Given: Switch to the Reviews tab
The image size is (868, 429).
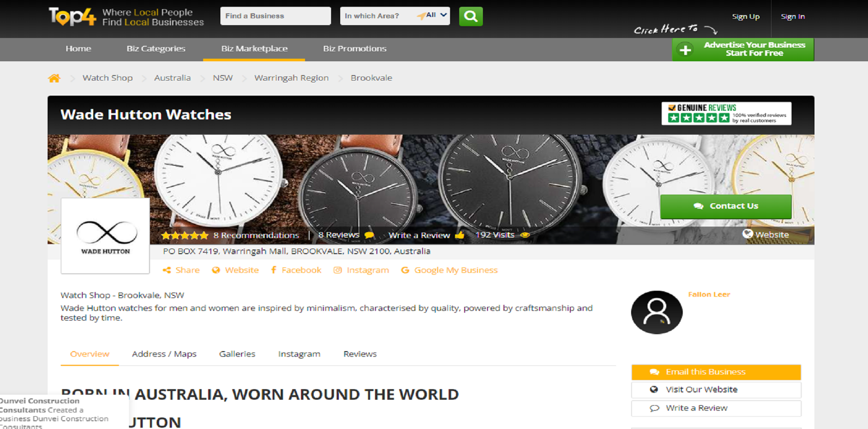Looking at the screenshot, I should coord(360,354).
